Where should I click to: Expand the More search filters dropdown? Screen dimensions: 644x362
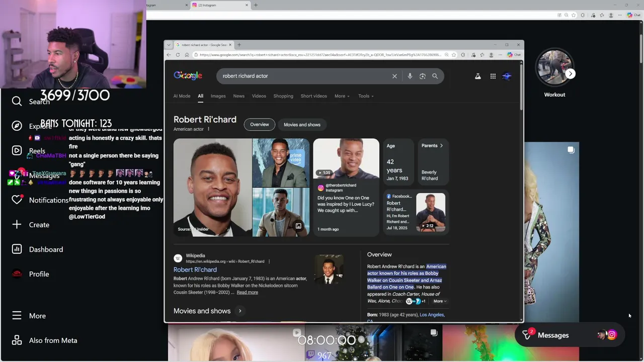pos(342,96)
